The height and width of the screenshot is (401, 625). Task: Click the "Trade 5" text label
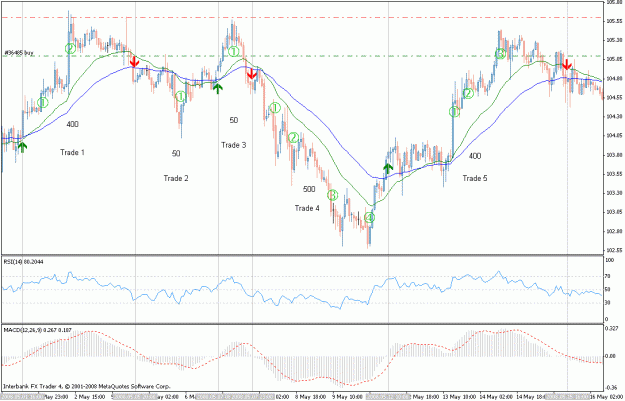point(475,178)
